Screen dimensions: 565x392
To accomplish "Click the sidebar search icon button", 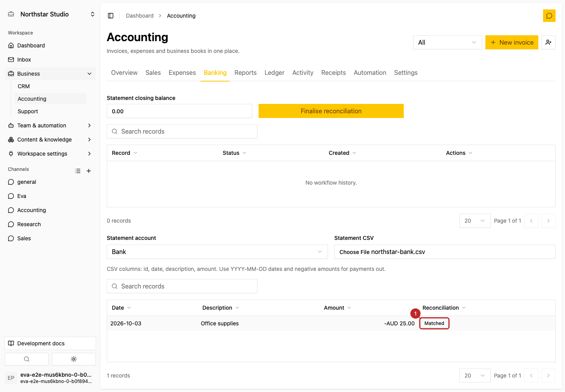I will click(x=27, y=359).
